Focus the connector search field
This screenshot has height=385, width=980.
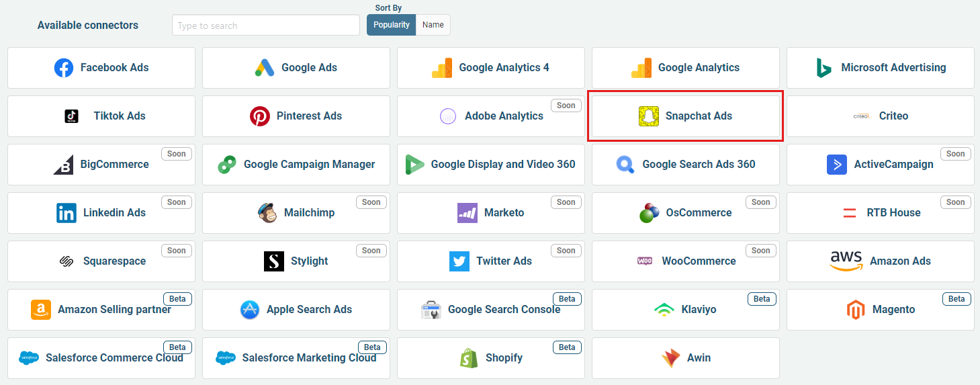click(266, 26)
